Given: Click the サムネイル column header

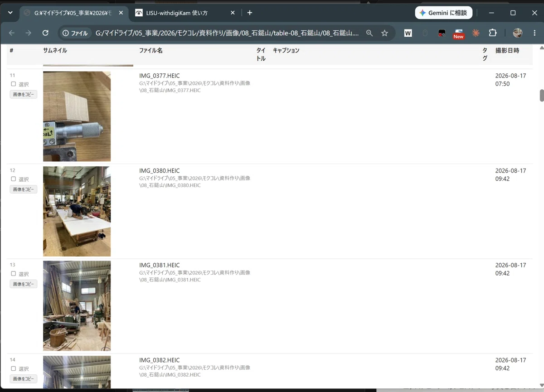Looking at the screenshot, I should 55,51.
